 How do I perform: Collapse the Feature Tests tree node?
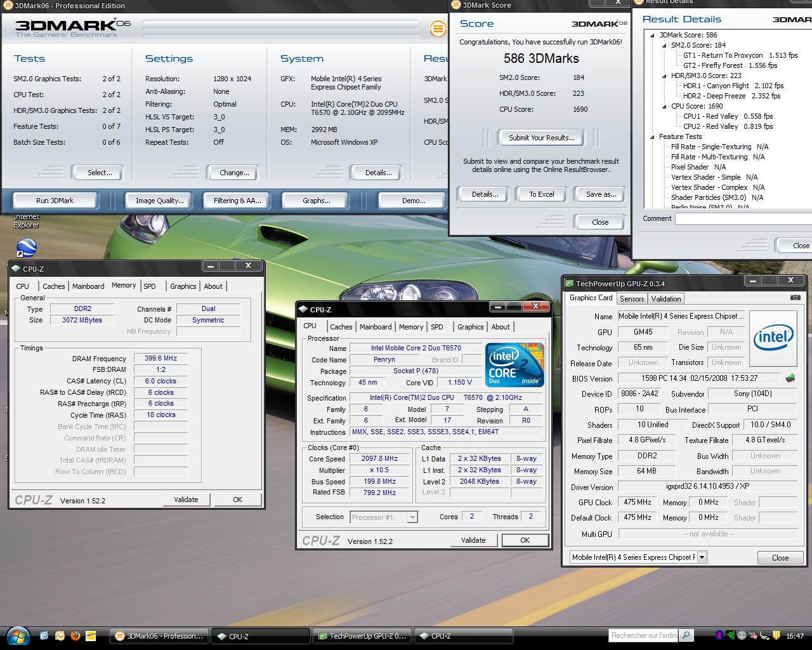[653, 137]
